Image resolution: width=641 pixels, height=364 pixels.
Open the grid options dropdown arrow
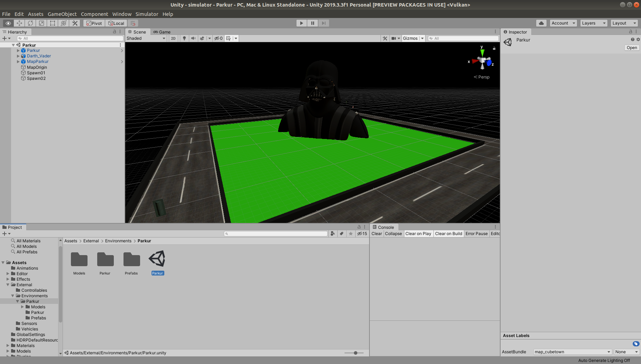[x=236, y=38]
